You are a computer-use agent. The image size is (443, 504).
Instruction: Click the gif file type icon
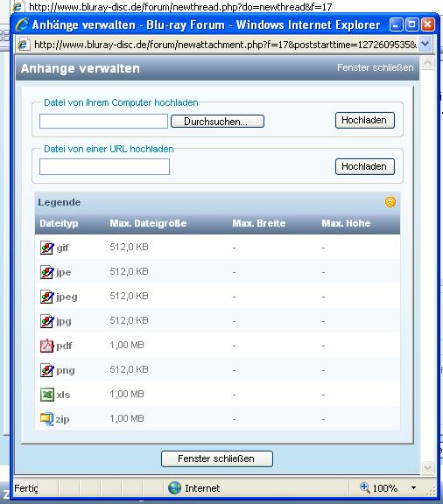click(x=47, y=248)
